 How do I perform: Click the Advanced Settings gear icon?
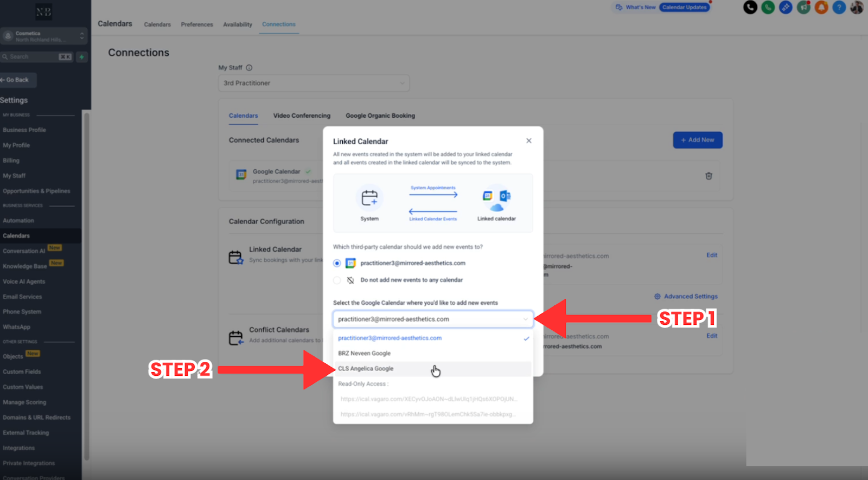[x=658, y=296]
